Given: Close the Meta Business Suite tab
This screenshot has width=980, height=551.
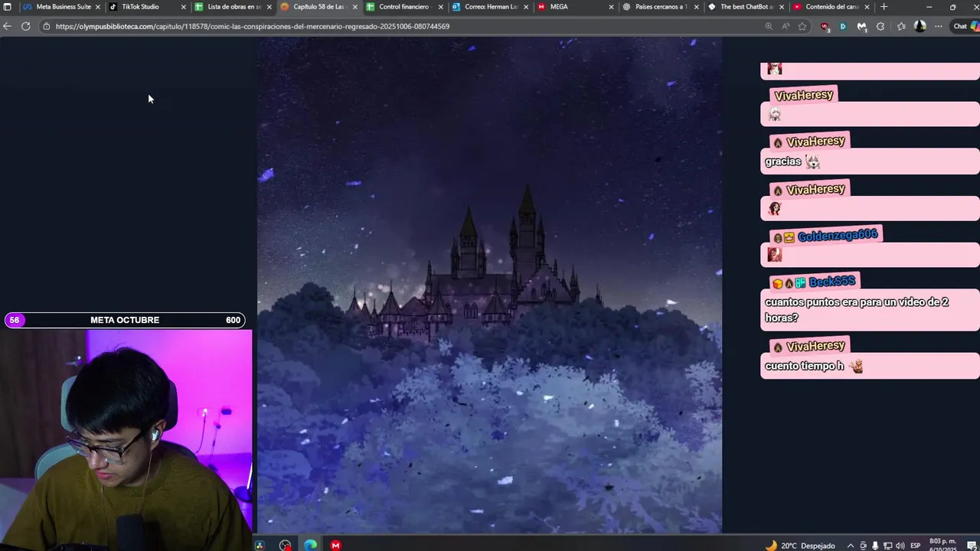Looking at the screenshot, I should click(x=97, y=7).
